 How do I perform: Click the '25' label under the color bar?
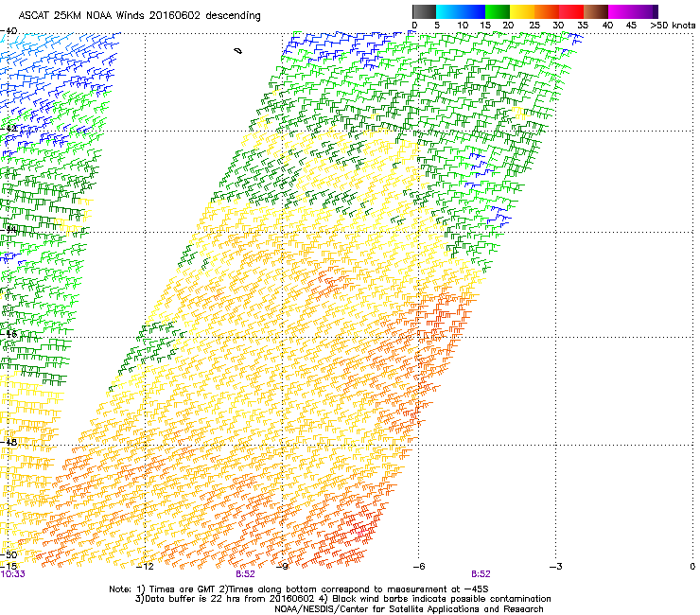click(x=534, y=25)
